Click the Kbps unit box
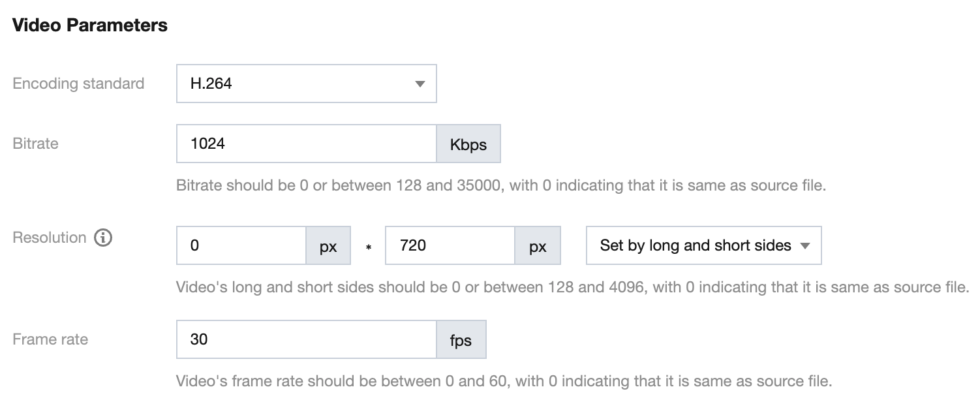Viewport: 980px width, 402px height. [468, 144]
